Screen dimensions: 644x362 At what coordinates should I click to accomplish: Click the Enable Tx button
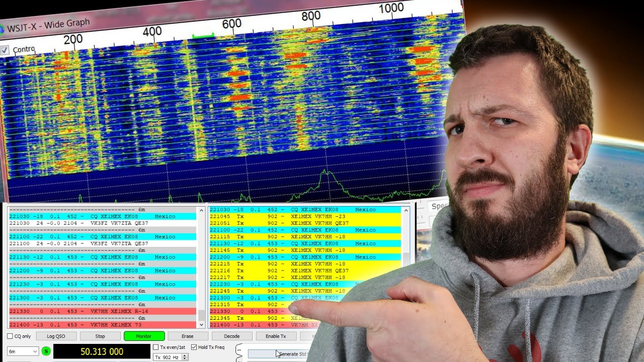tap(275, 336)
